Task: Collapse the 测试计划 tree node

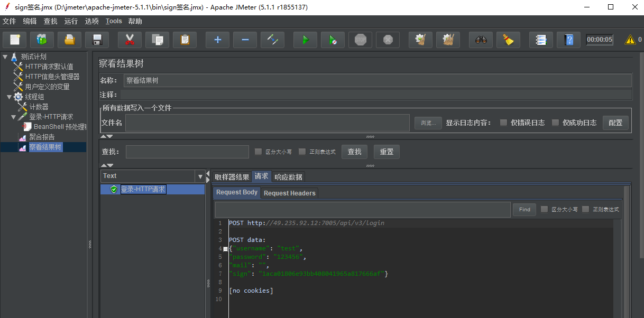Action: pyautogui.click(x=5, y=57)
